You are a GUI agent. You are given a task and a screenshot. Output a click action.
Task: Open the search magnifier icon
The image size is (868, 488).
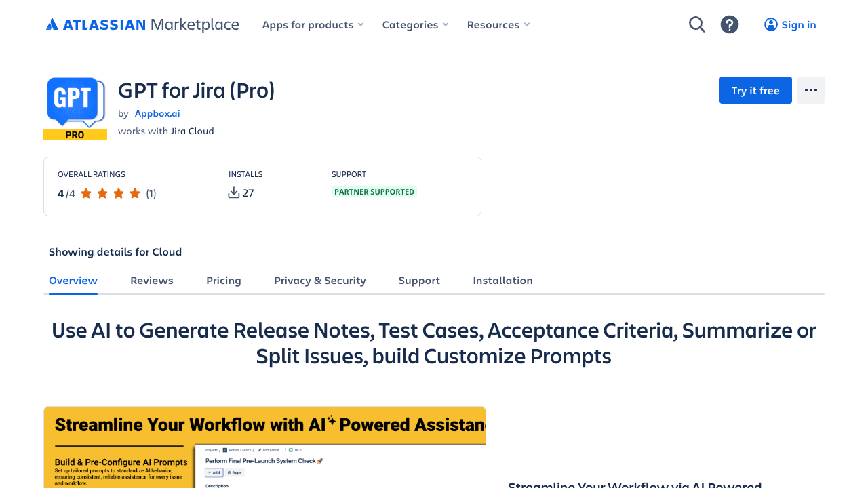pos(696,24)
